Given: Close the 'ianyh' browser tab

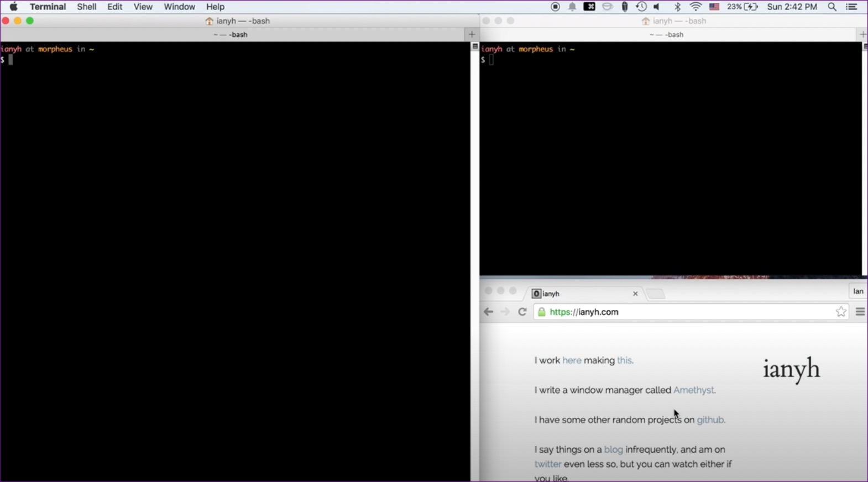Looking at the screenshot, I should 635,294.
